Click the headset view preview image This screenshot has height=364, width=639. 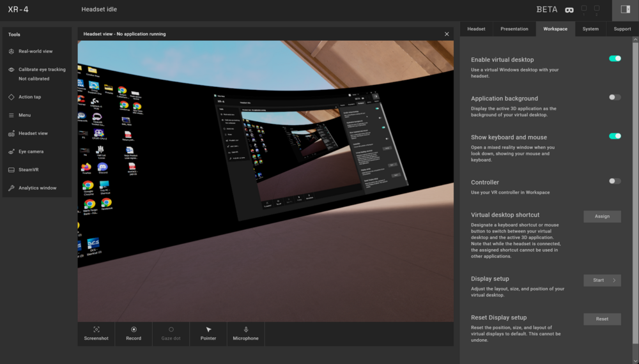(x=266, y=181)
